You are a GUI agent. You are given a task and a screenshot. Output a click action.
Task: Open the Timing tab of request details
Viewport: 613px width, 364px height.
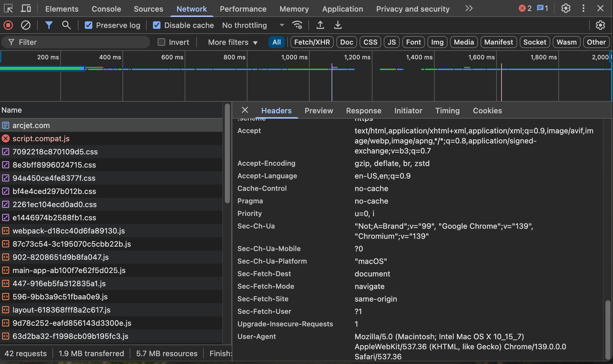click(447, 110)
